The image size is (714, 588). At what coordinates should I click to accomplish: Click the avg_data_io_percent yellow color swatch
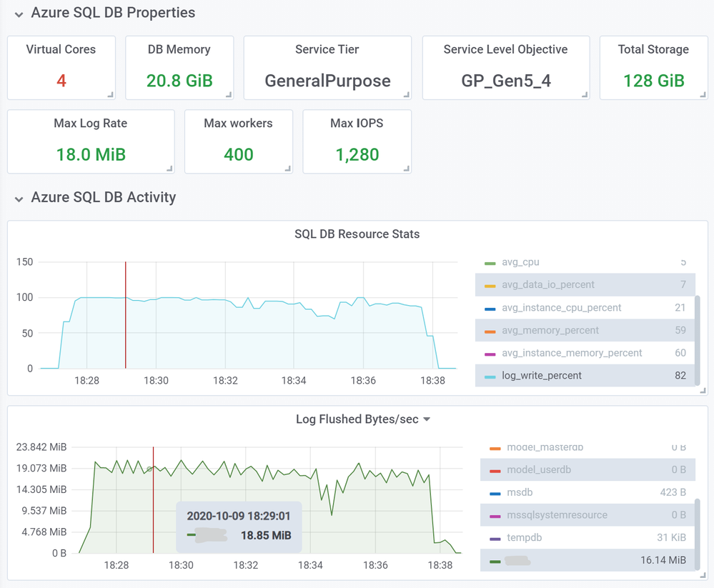(490, 286)
